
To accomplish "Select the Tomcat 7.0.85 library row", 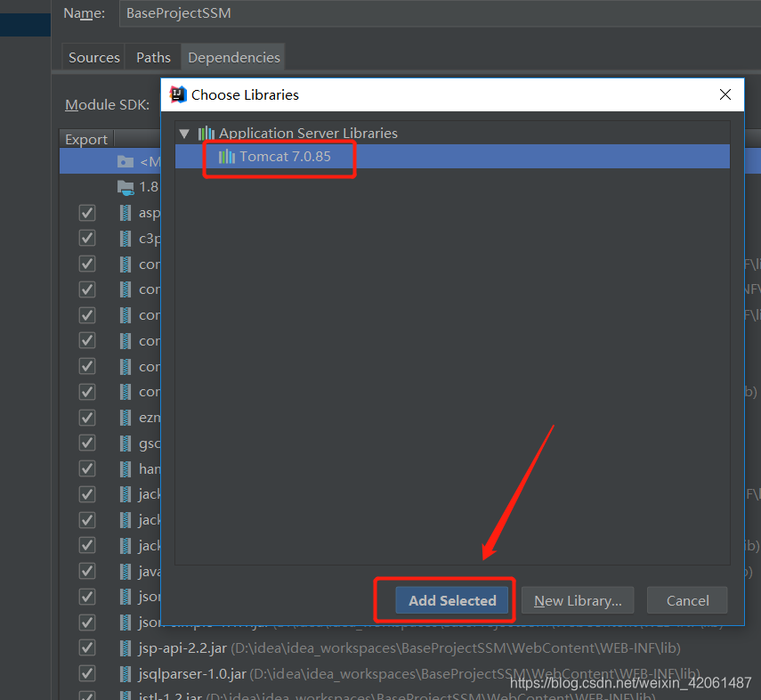I will coord(452,157).
